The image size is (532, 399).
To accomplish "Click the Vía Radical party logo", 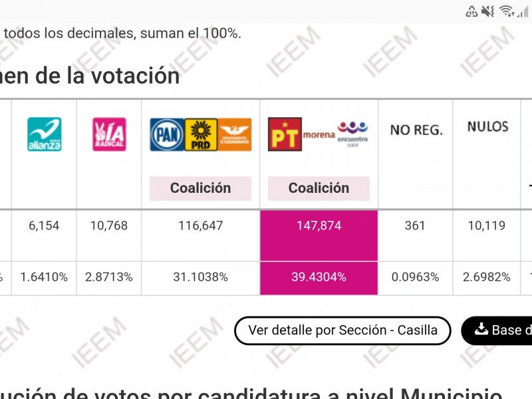I will [x=109, y=134].
